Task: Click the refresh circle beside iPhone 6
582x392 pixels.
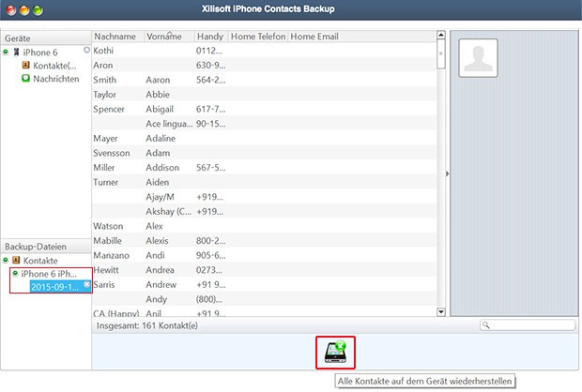Action: click(86, 50)
